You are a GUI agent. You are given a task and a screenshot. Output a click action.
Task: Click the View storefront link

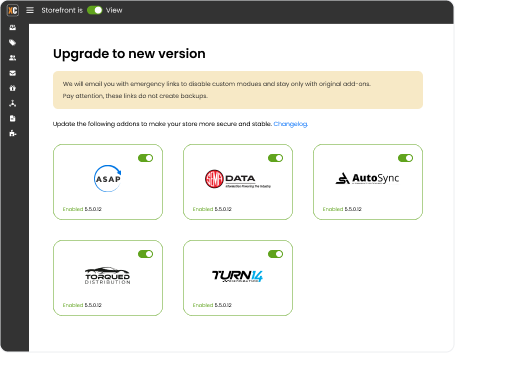tap(114, 10)
